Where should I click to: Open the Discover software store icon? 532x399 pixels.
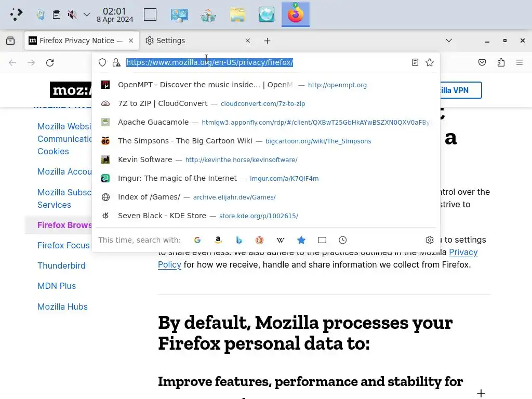pyautogui.click(x=208, y=15)
